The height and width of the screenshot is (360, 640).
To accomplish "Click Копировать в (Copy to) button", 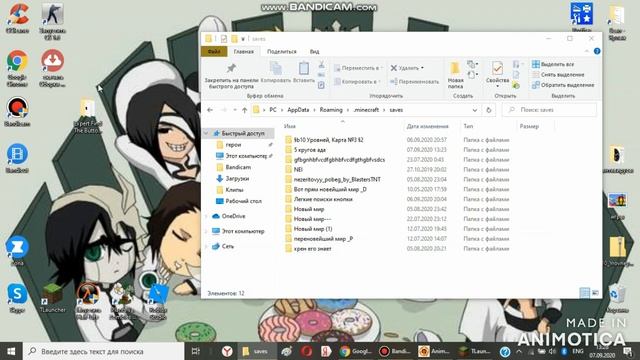I will [357, 82].
